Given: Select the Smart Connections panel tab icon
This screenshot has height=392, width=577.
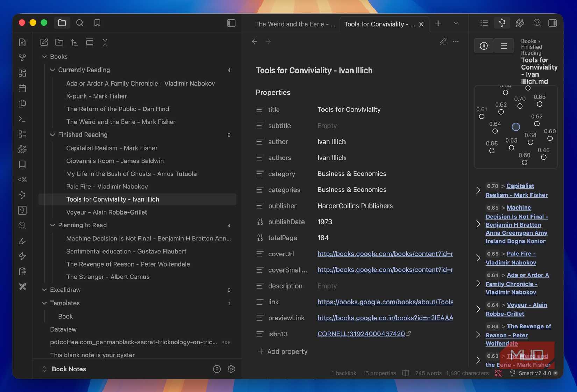Looking at the screenshot, I should coord(502,23).
